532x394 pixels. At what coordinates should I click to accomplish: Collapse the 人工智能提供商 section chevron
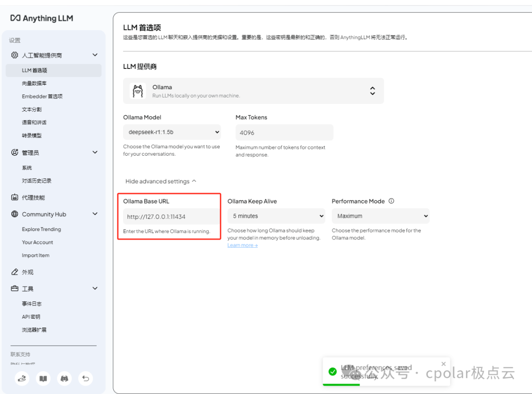[95, 55]
